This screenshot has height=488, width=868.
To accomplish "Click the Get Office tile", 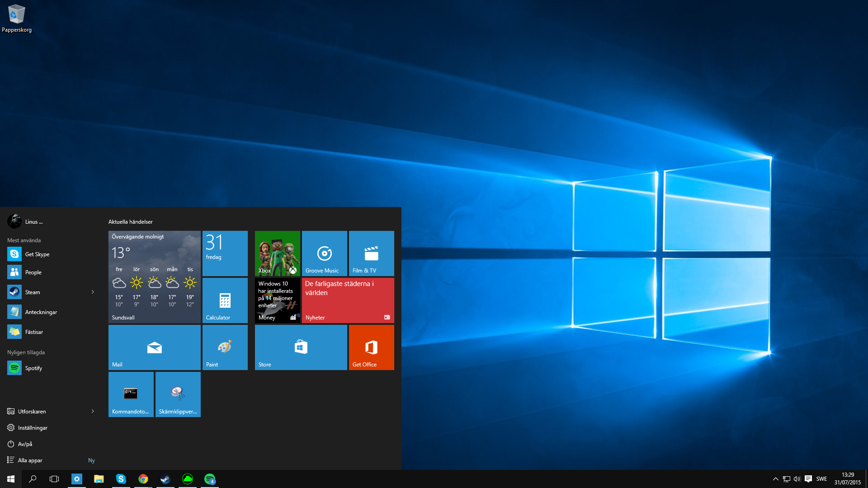I will (x=371, y=347).
